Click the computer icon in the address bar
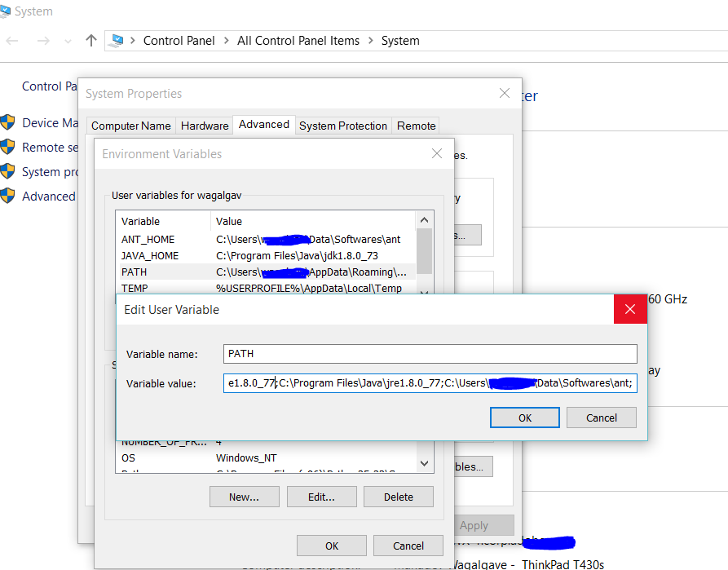The height and width of the screenshot is (570, 728). pyautogui.click(x=118, y=41)
